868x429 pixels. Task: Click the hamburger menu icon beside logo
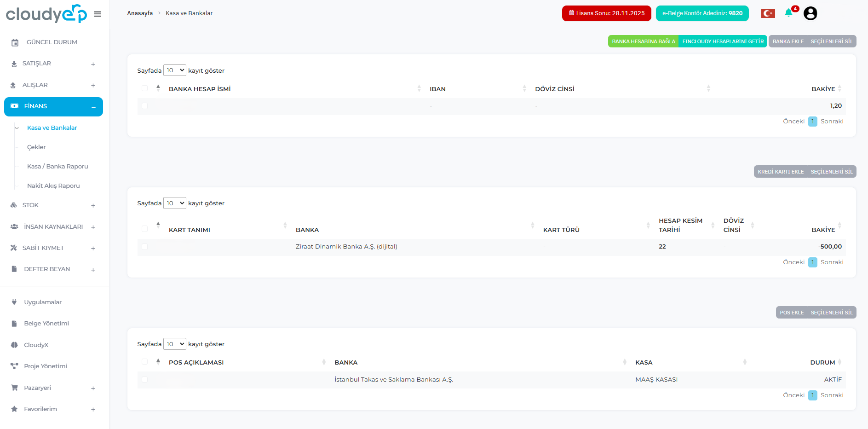click(98, 14)
